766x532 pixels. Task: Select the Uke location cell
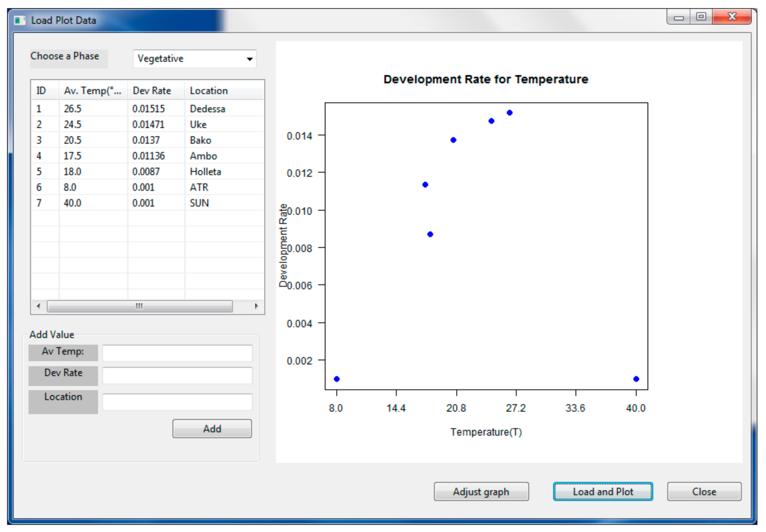pos(198,124)
